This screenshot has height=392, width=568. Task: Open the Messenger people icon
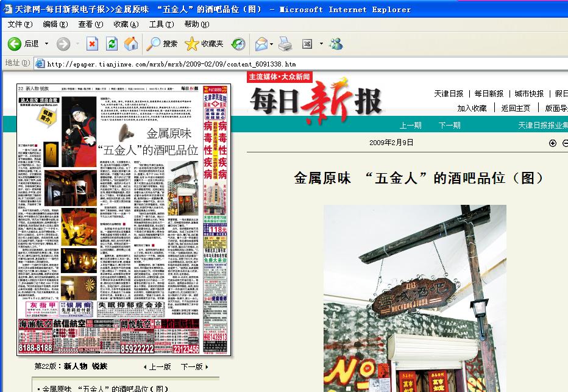336,44
